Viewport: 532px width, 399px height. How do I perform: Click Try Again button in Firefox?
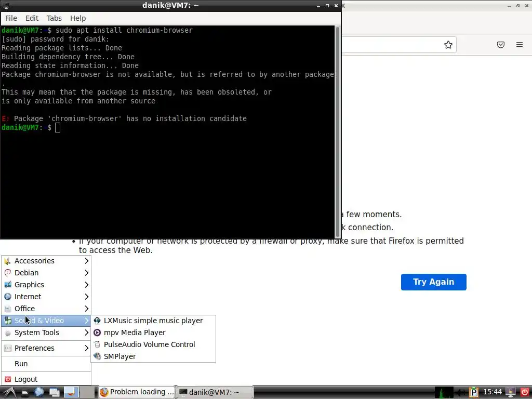pyautogui.click(x=434, y=282)
